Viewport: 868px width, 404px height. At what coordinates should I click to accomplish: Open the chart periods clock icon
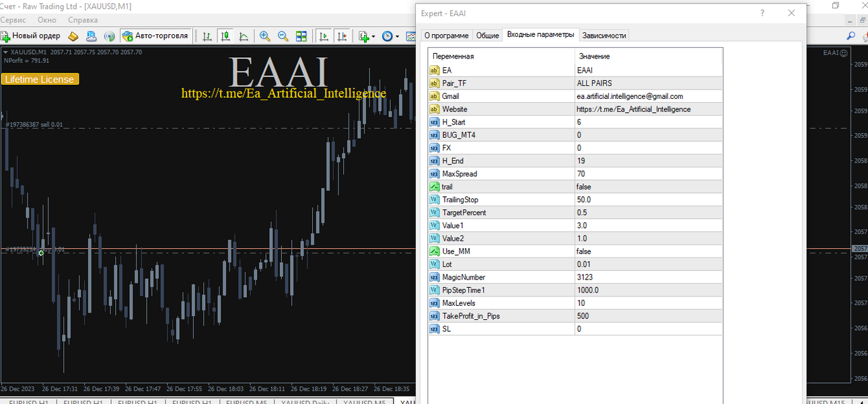388,36
